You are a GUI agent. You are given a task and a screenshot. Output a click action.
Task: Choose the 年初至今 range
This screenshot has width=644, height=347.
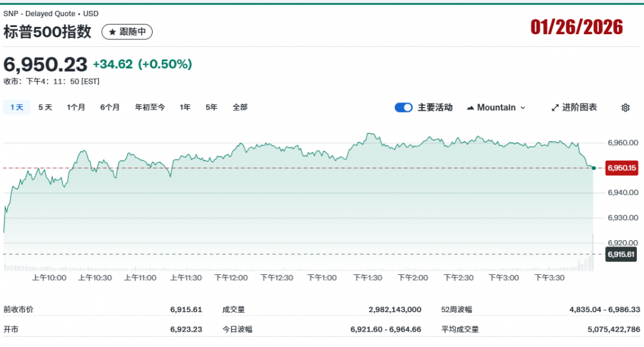pos(149,108)
